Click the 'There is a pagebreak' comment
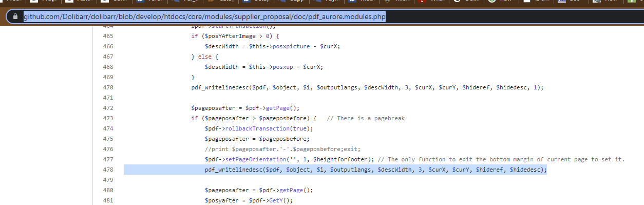 click(366, 118)
